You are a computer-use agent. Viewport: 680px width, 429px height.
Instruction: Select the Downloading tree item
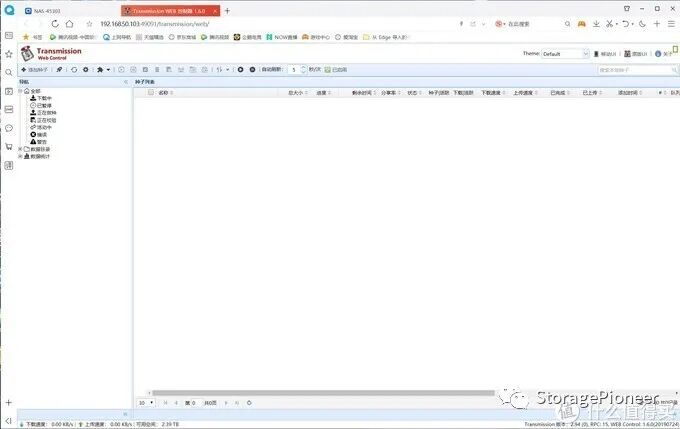coord(41,98)
